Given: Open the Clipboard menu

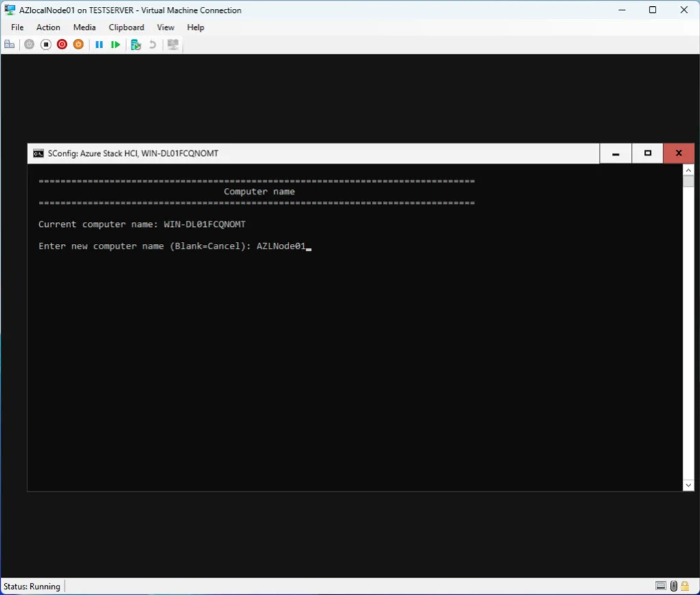Looking at the screenshot, I should pos(126,27).
